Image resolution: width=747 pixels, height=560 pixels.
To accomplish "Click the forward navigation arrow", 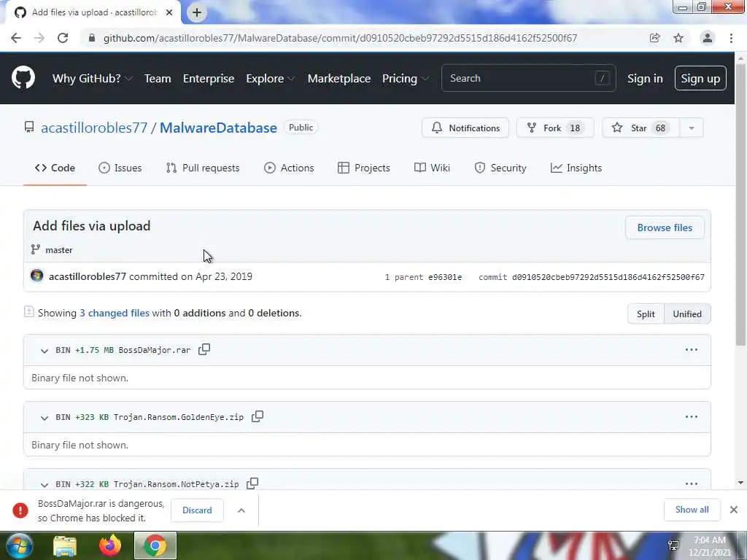I will [x=39, y=38].
